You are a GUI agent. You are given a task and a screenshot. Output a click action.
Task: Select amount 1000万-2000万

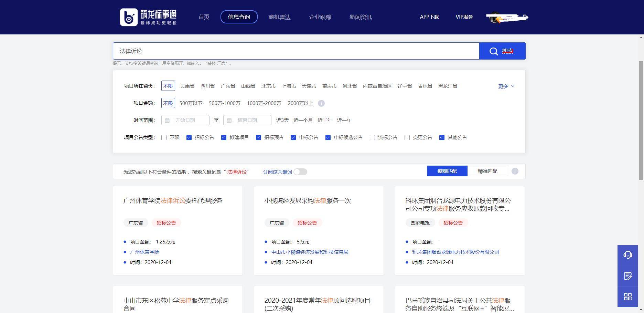point(264,103)
